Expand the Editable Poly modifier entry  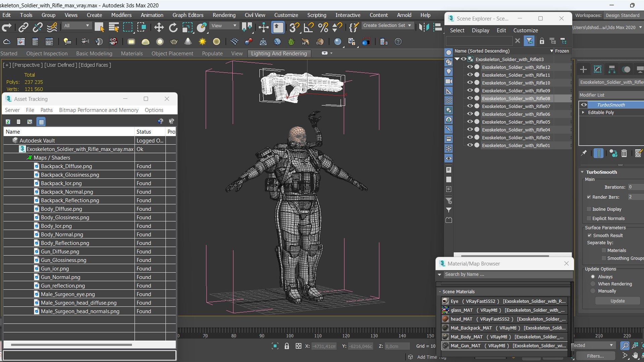tap(583, 112)
